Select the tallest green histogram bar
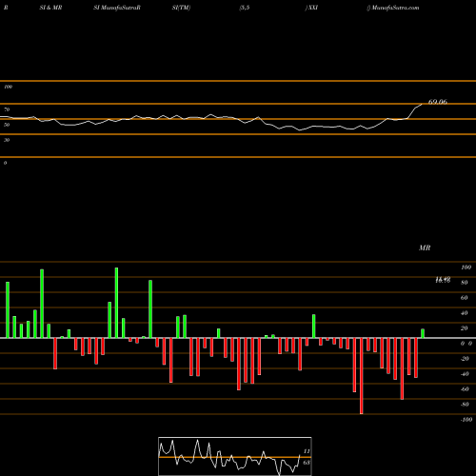 116,303
